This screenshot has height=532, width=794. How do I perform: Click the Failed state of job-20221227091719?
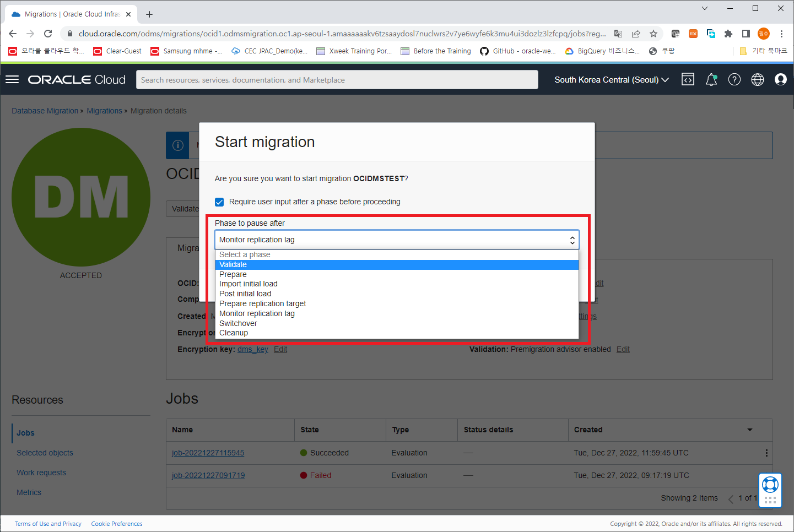click(316, 475)
